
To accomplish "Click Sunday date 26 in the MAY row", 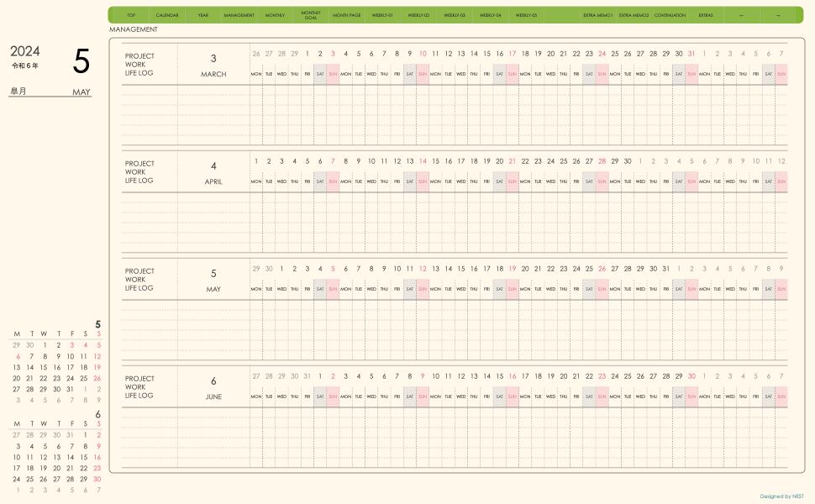I will pos(602,269).
